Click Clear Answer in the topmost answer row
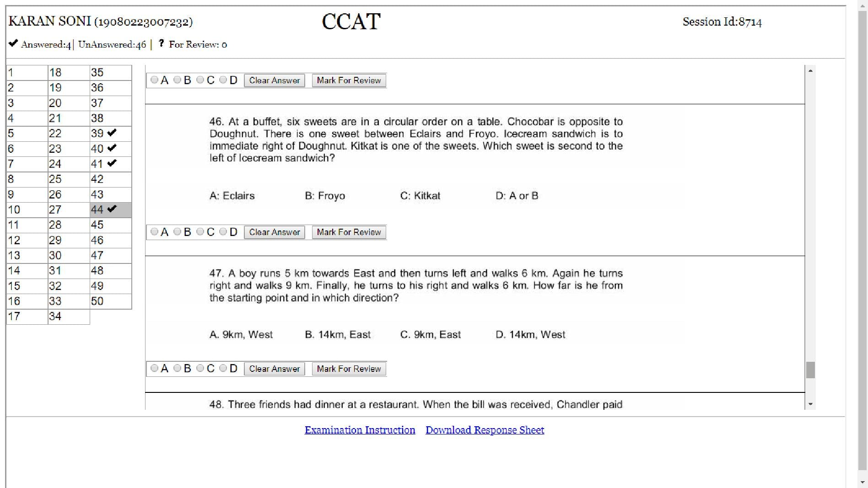This screenshot has height=488, width=868. tap(274, 80)
